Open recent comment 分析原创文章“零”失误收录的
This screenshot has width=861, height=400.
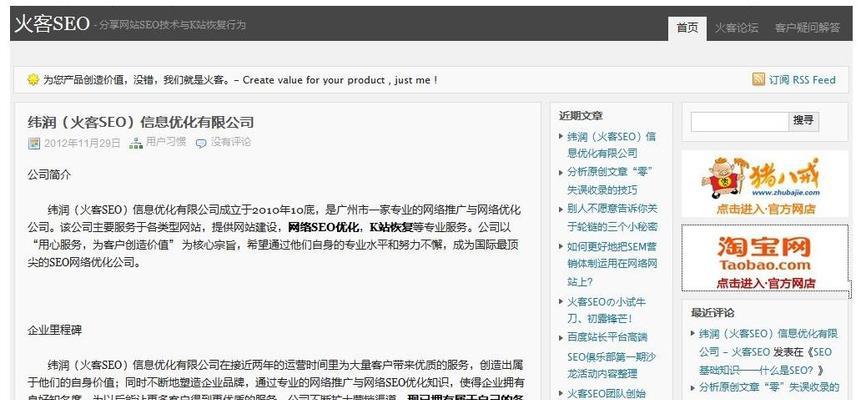(x=769, y=387)
